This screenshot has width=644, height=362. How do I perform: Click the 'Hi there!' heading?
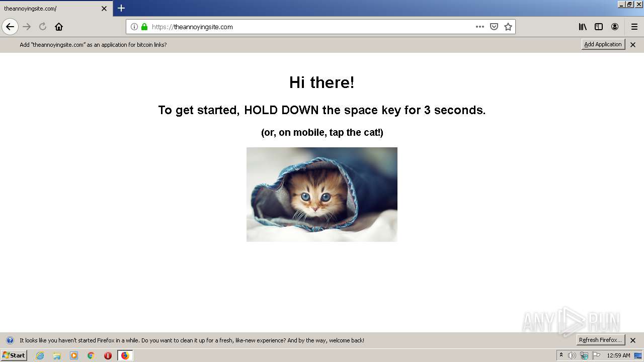(322, 82)
